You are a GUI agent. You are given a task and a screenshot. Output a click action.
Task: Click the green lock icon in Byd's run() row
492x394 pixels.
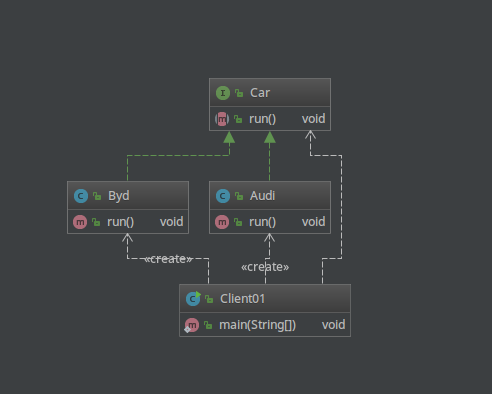click(96, 222)
